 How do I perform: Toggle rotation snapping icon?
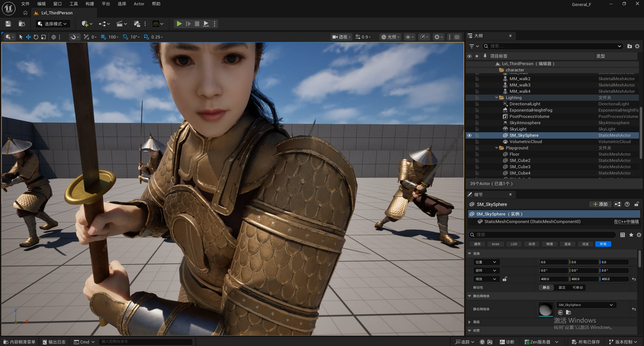(125, 37)
